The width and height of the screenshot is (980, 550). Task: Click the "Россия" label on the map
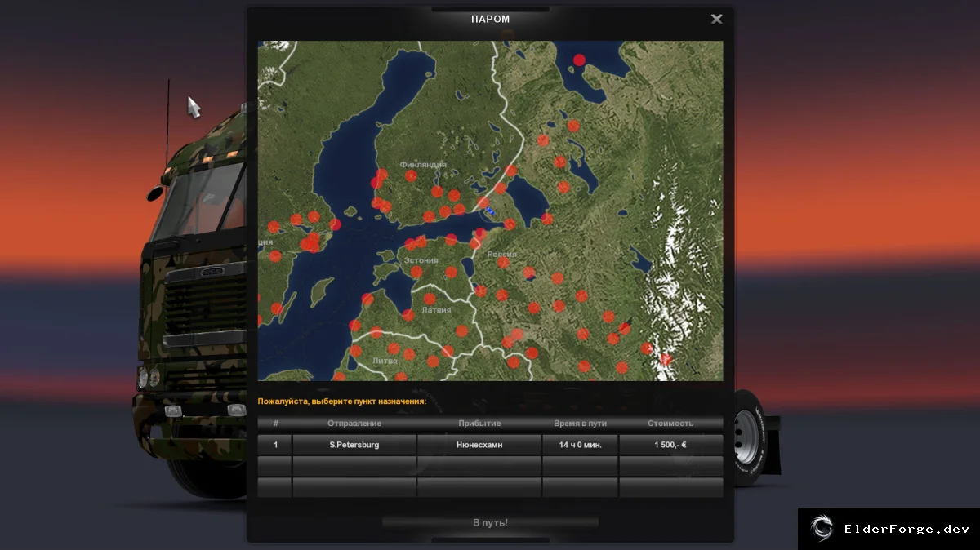502,254
